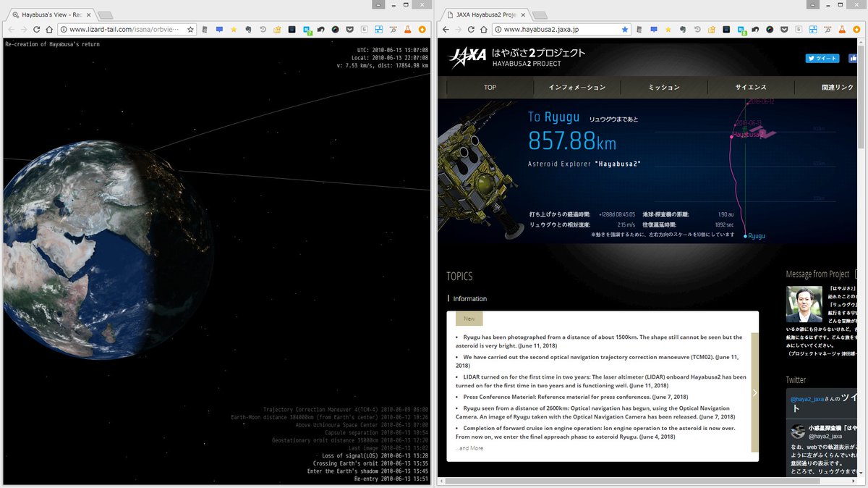This screenshot has height=488, width=868.
Task: Open the ミッション menu item
Action: tap(664, 87)
